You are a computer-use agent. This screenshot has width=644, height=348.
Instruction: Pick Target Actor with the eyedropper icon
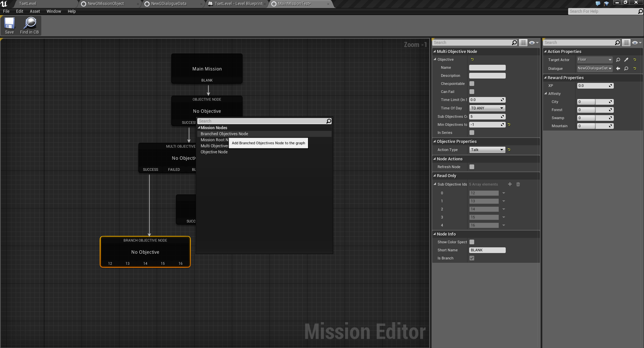626,60
